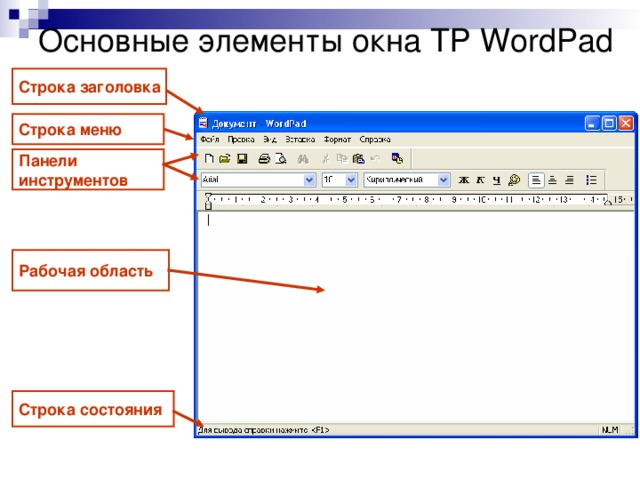The image size is (640, 480).
Task: Click the status bar help hint text
Action: [264, 430]
